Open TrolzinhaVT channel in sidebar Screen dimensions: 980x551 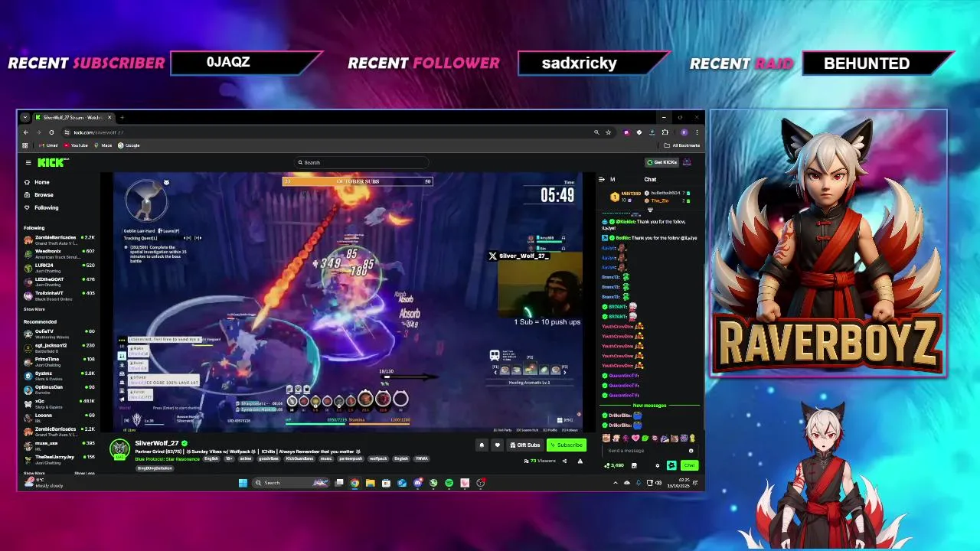pos(60,295)
